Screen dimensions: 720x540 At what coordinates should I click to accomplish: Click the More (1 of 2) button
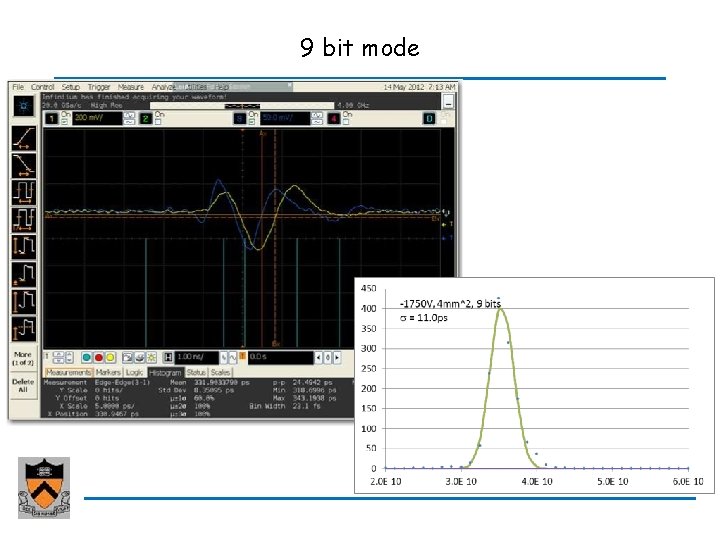pyautogui.click(x=23, y=358)
